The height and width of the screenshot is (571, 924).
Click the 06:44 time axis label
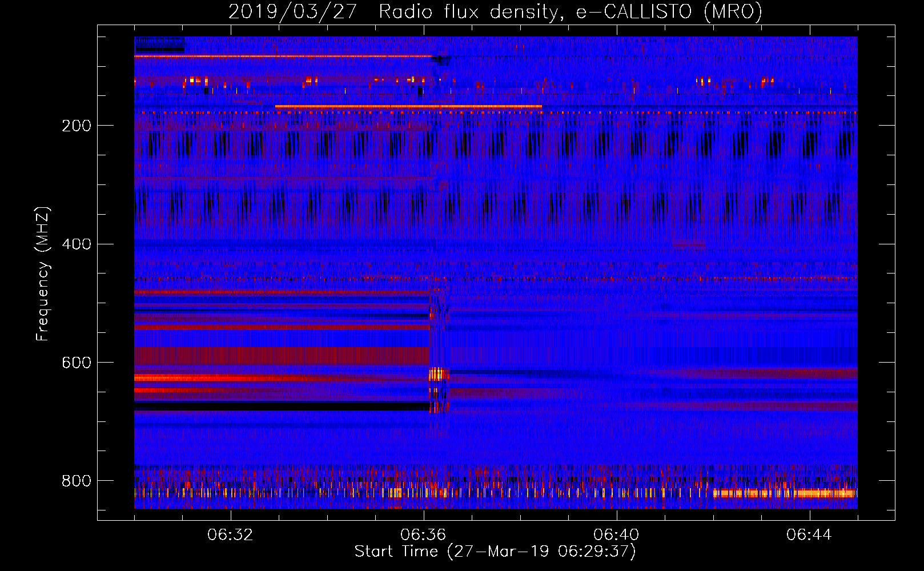(809, 535)
